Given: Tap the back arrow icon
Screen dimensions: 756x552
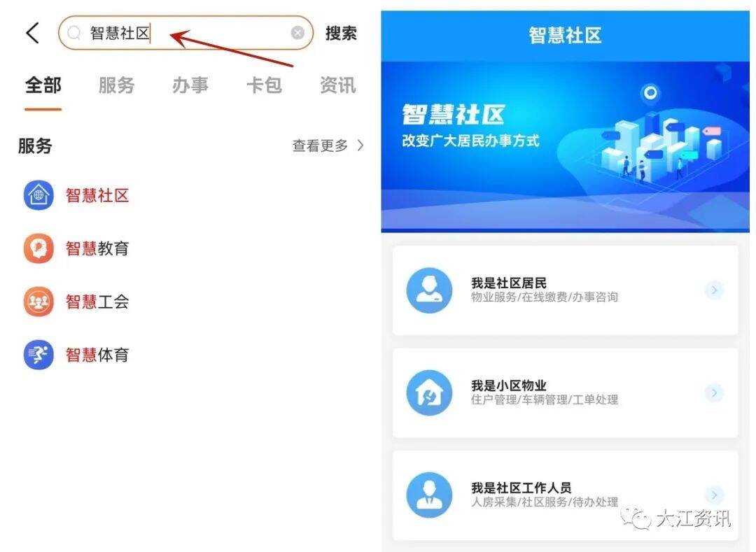Looking at the screenshot, I should pos(32,33).
